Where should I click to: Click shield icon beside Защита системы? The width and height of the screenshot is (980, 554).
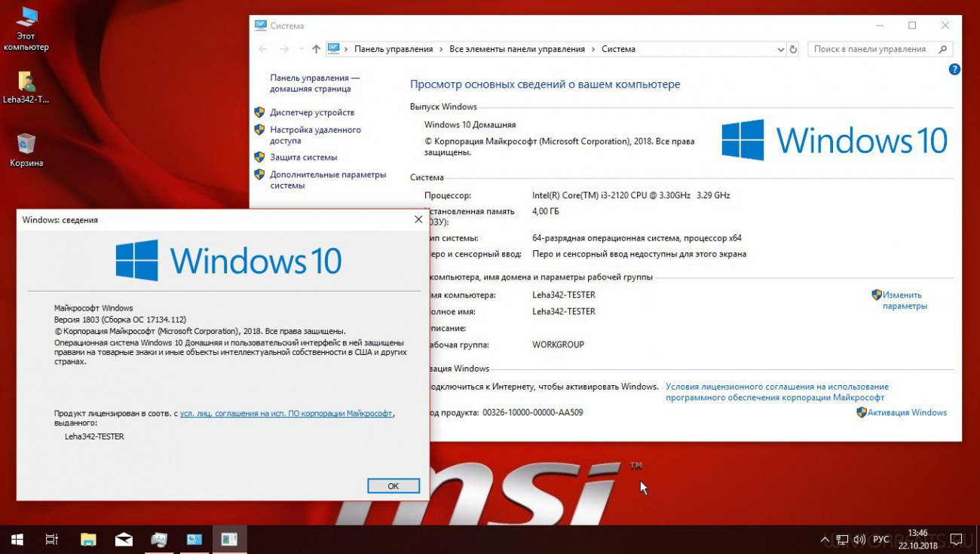point(259,158)
